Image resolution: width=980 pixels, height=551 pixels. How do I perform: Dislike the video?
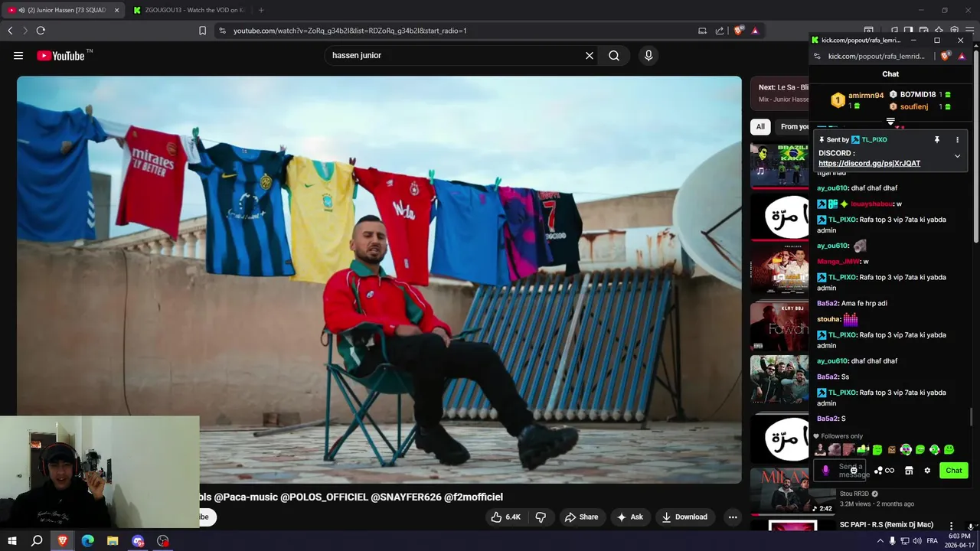coord(541,517)
